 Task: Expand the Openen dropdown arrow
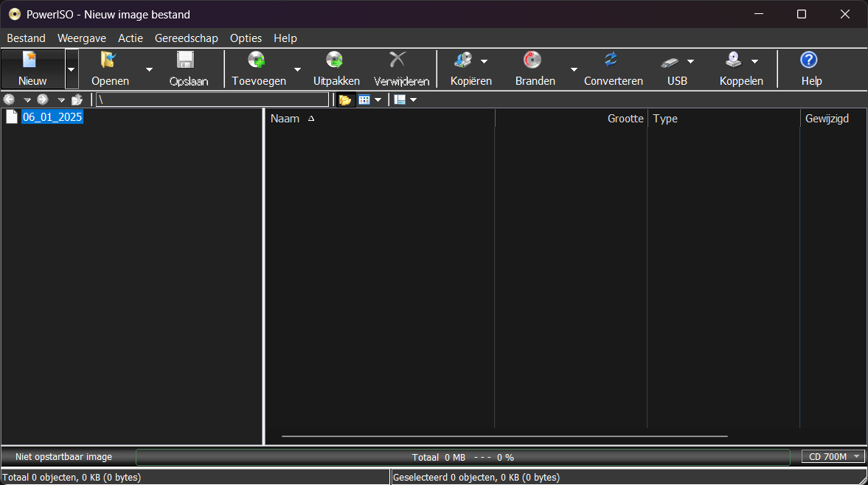coord(149,70)
